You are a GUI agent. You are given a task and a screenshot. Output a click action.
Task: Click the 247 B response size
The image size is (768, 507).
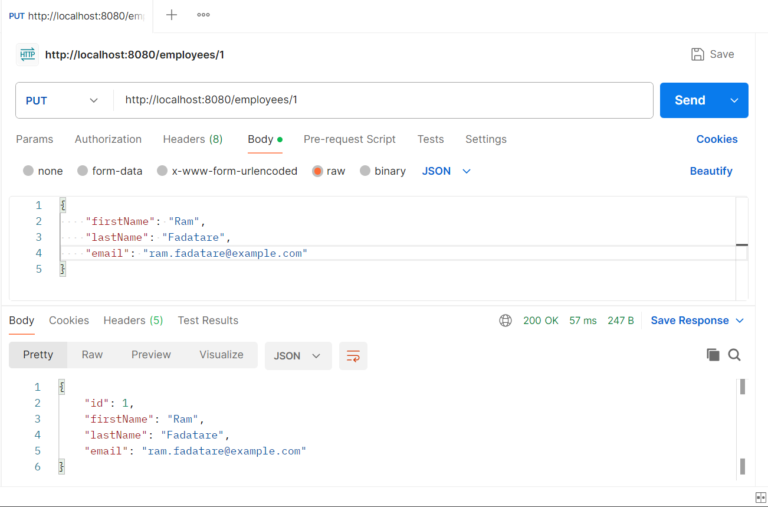(621, 320)
